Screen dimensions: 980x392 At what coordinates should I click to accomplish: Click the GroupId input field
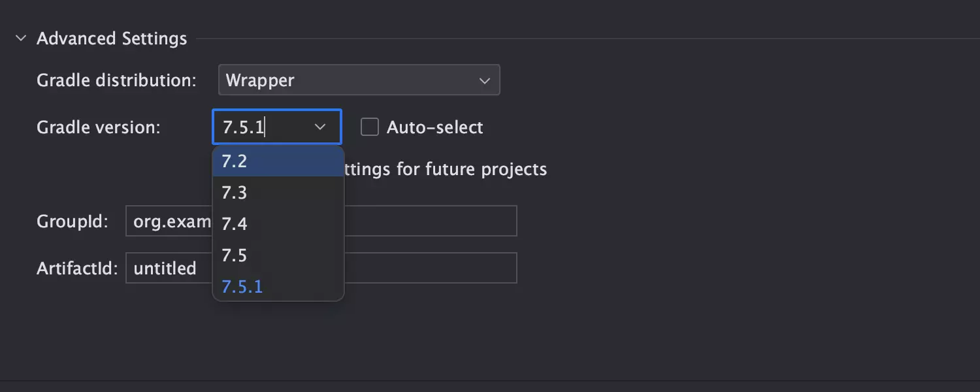tap(431, 221)
